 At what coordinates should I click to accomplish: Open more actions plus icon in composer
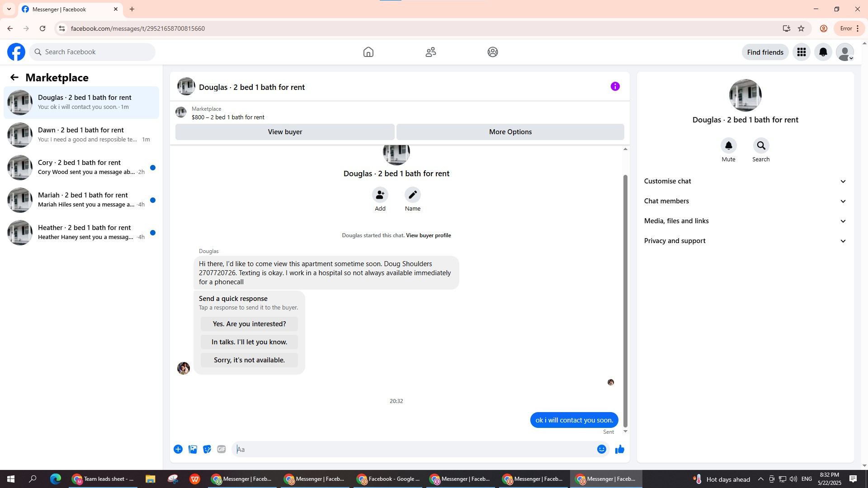coord(178,449)
